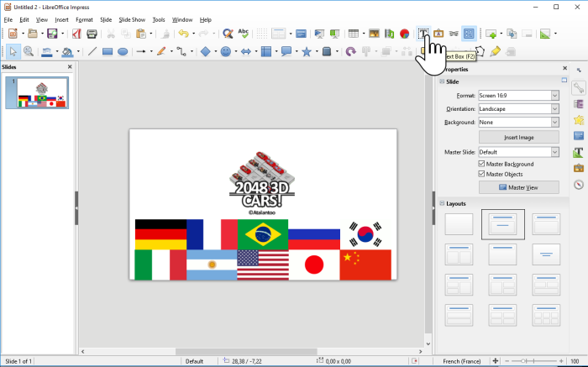Open Find and Replace tool
The height and width of the screenshot is (367, 588).
(x=228, y=34)
